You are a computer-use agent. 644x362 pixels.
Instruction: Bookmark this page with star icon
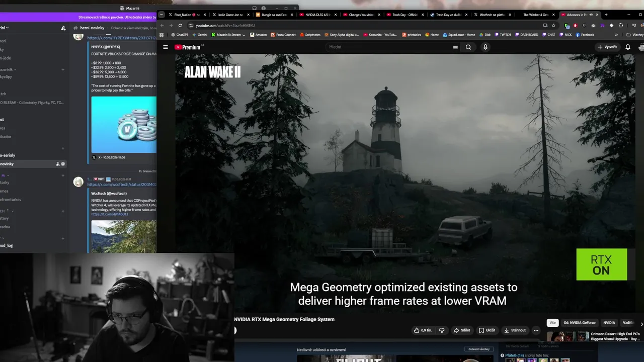(x=553, y=25)
